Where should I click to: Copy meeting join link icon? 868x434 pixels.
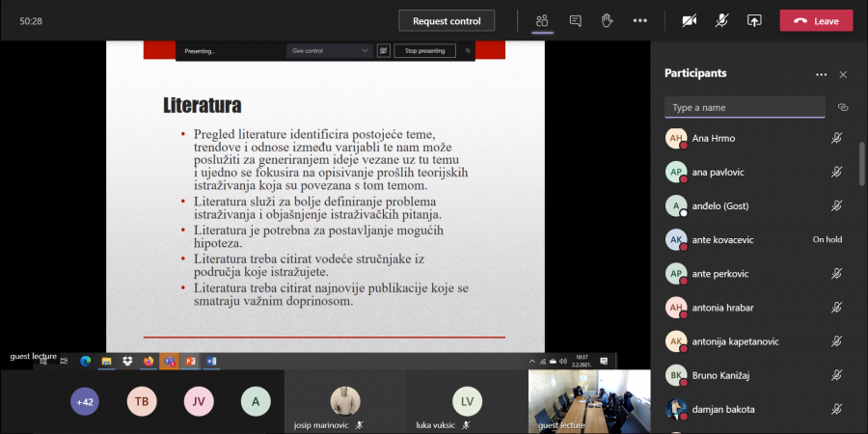842,107
